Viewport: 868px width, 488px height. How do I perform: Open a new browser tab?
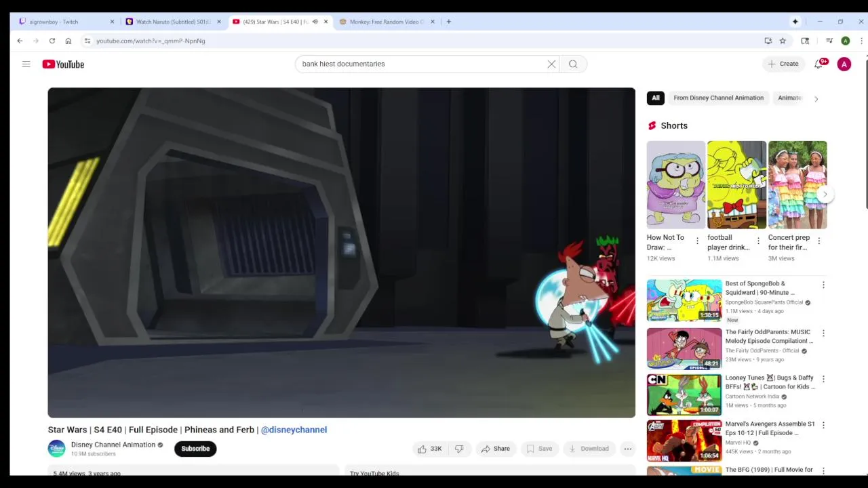click(449, 22)
